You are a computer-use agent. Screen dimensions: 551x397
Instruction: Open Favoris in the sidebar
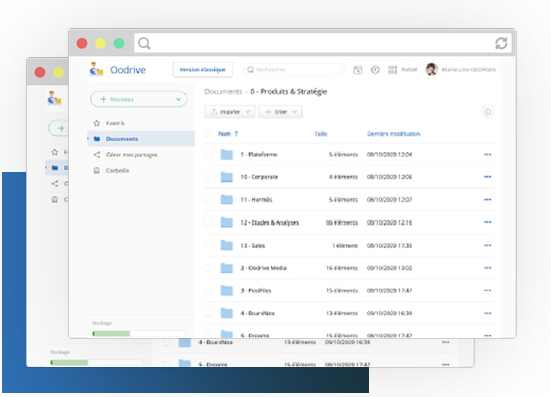(x=115, y=123)
